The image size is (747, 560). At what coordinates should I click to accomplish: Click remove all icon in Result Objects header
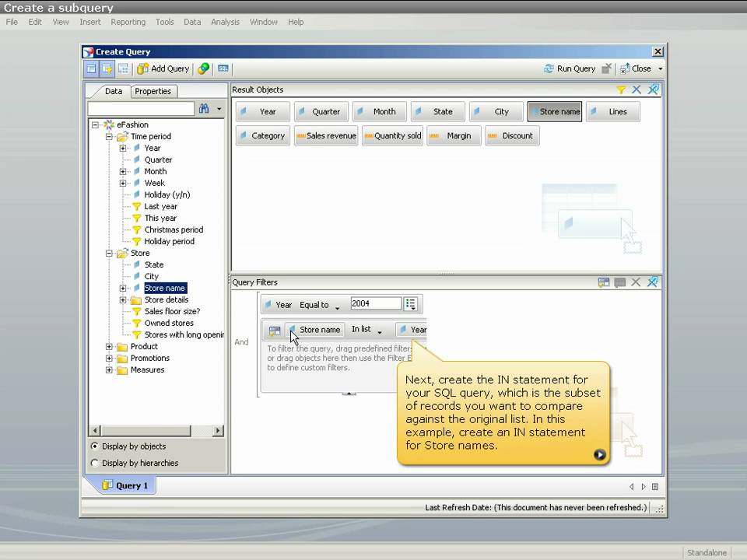[x=653, y=89]
